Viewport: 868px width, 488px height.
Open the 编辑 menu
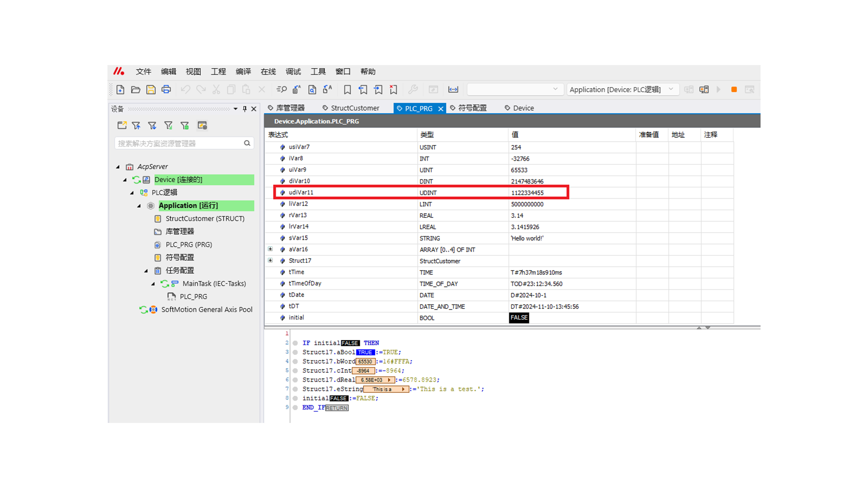point(169,71)
